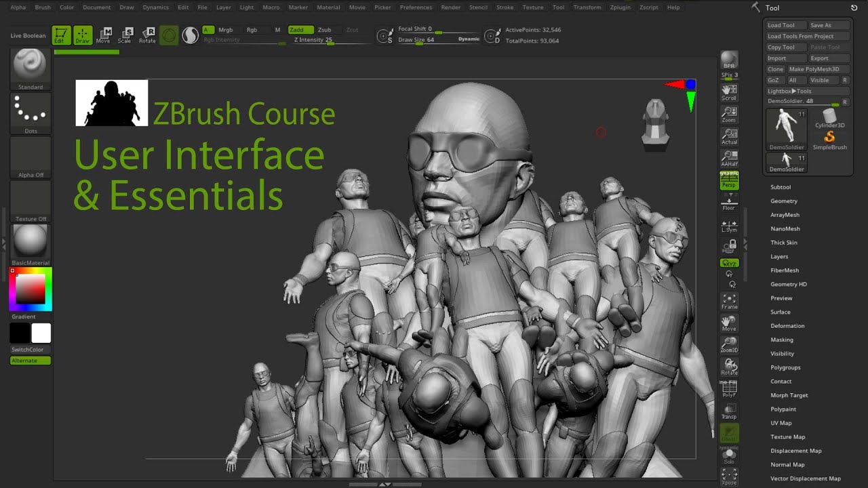Toggle PolyF polyframe display
This screenshot has width=868, height=488.
tap(729, 389)
